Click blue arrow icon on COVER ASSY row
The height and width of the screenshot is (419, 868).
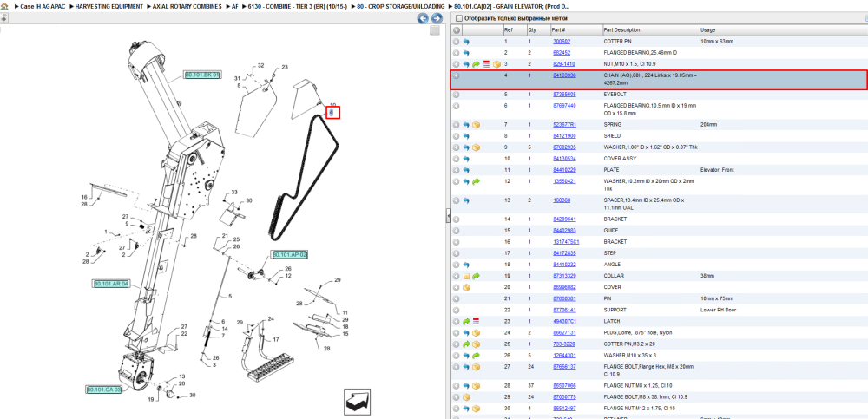466,159
